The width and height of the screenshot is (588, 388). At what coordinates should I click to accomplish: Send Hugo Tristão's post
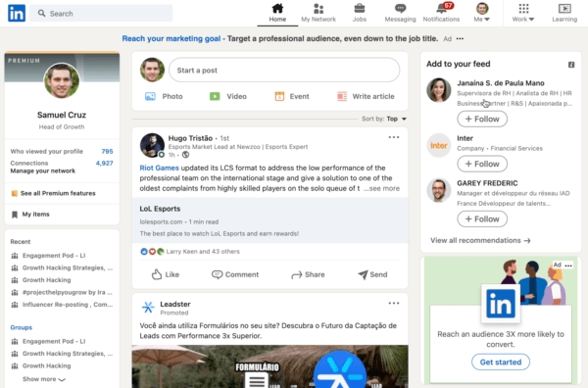point(372,274)
